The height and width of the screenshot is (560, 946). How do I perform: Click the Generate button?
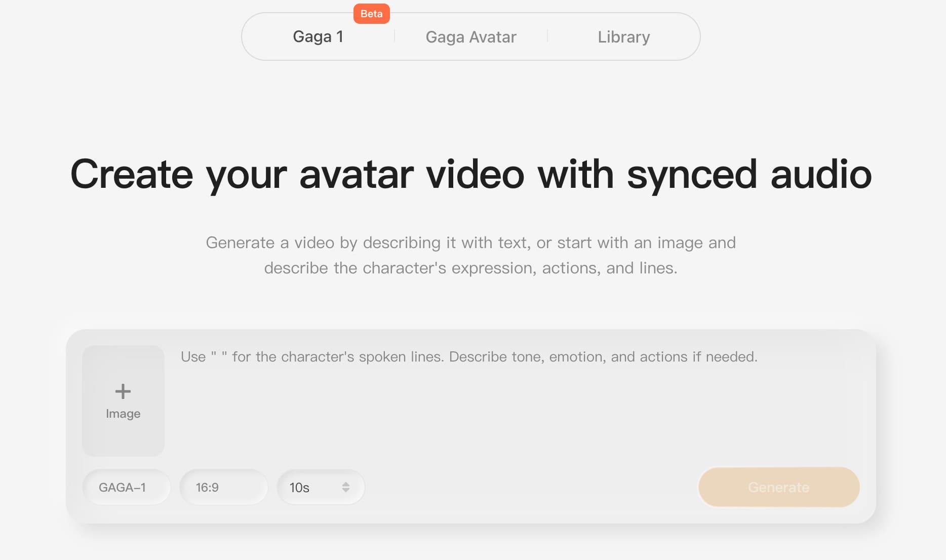[779, 487]
